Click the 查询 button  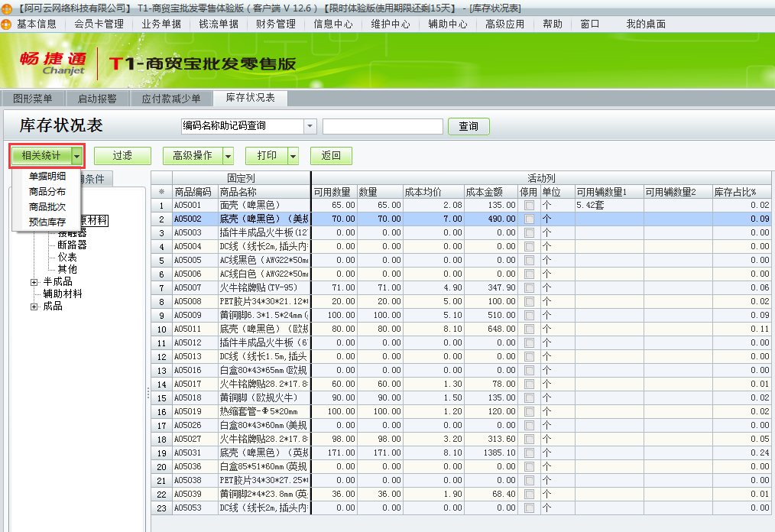(468, 126)
